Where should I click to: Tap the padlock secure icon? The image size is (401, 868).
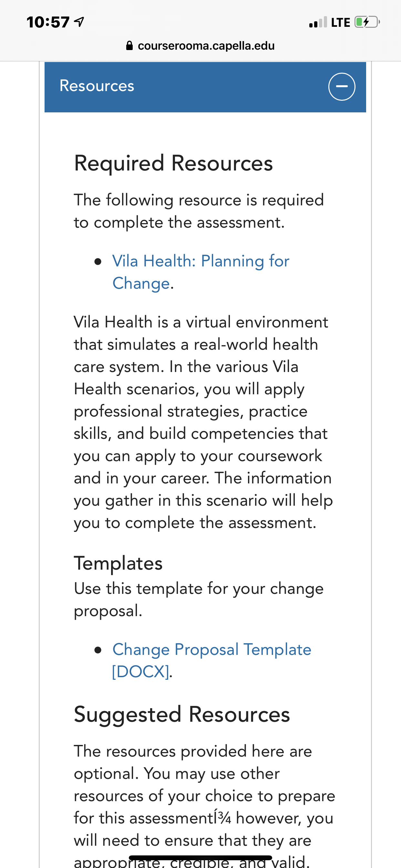[129, 46]
